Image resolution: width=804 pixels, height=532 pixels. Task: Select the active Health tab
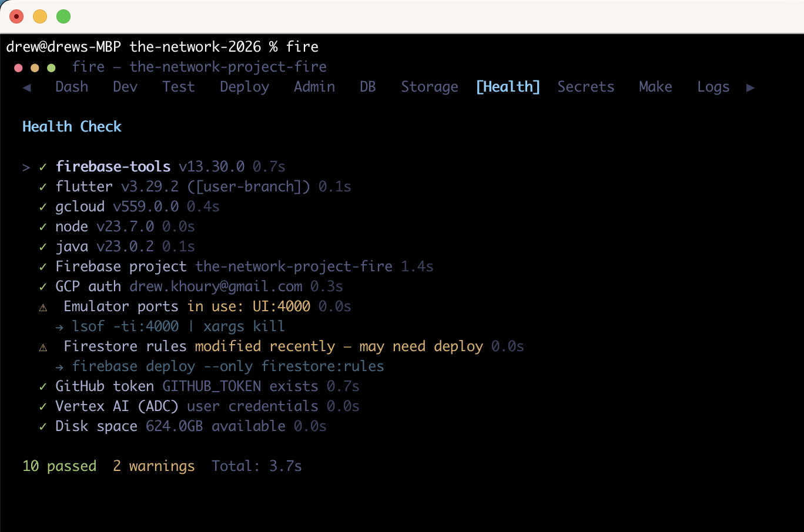coord(508,87)
